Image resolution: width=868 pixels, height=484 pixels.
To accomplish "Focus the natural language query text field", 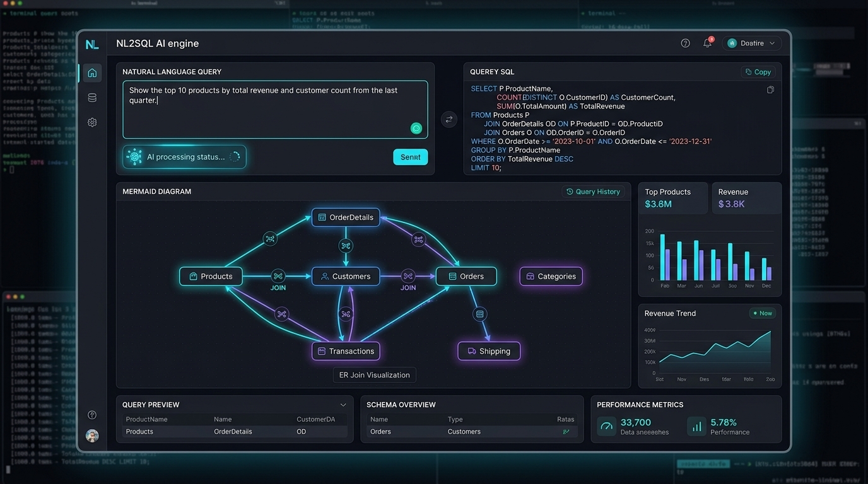I will [x=275, y=109].
